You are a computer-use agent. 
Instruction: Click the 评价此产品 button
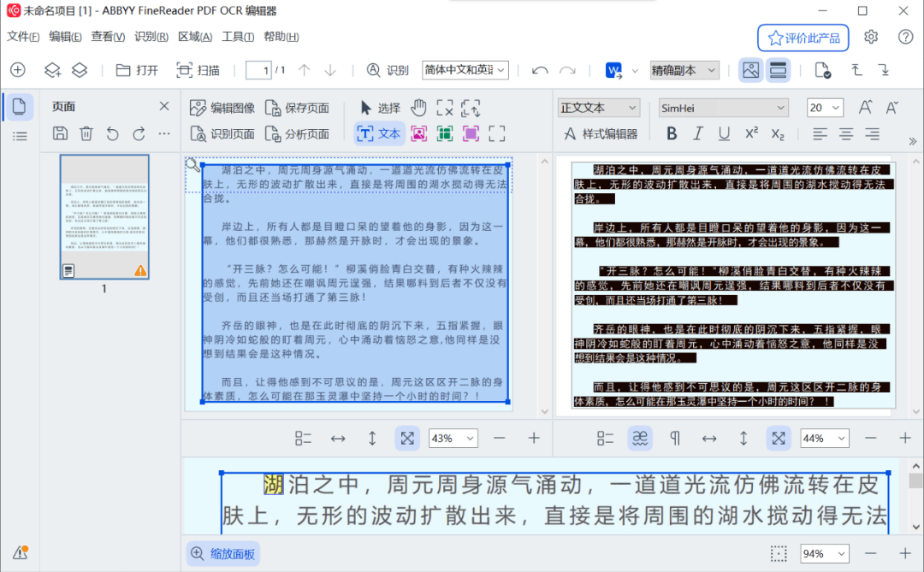point(803,38)
